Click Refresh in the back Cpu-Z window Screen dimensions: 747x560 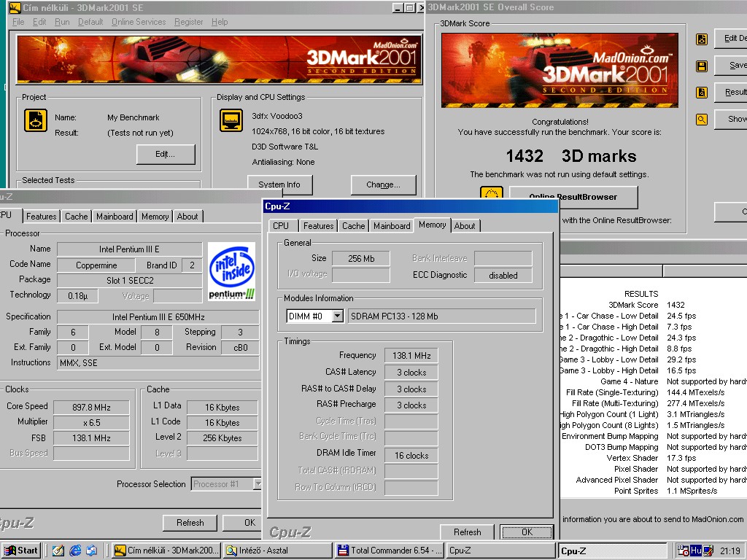point(190,523)
